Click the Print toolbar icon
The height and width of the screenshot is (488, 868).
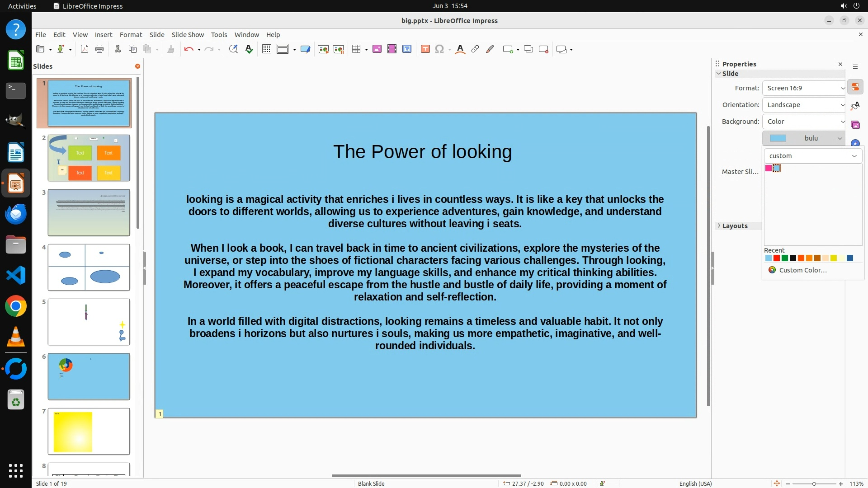tap(99, 49)
